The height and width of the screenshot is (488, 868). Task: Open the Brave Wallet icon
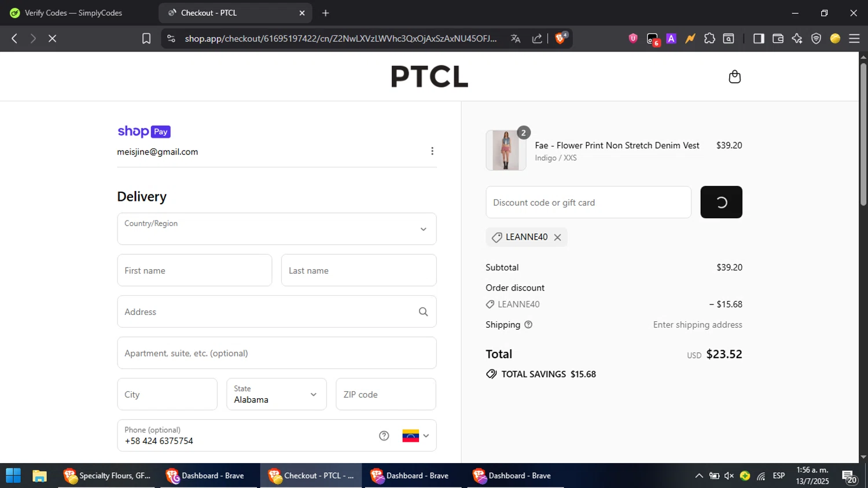coord(778,38)
